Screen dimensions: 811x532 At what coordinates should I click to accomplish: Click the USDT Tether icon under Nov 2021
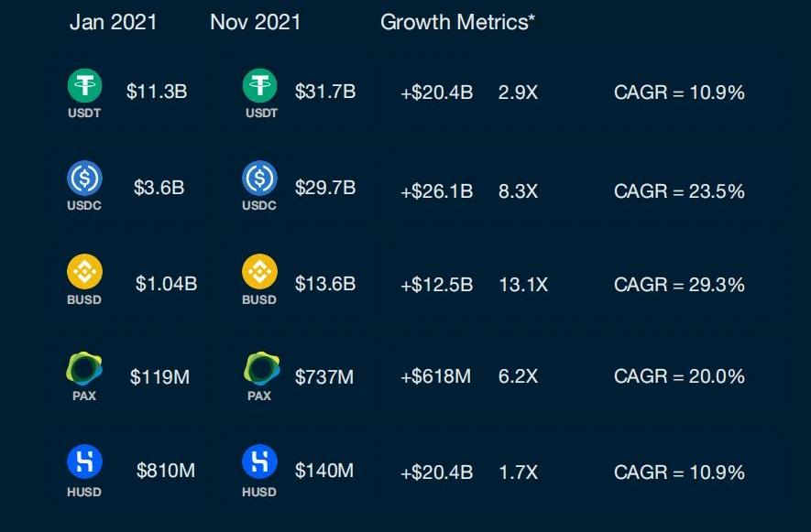pos(259,87)
